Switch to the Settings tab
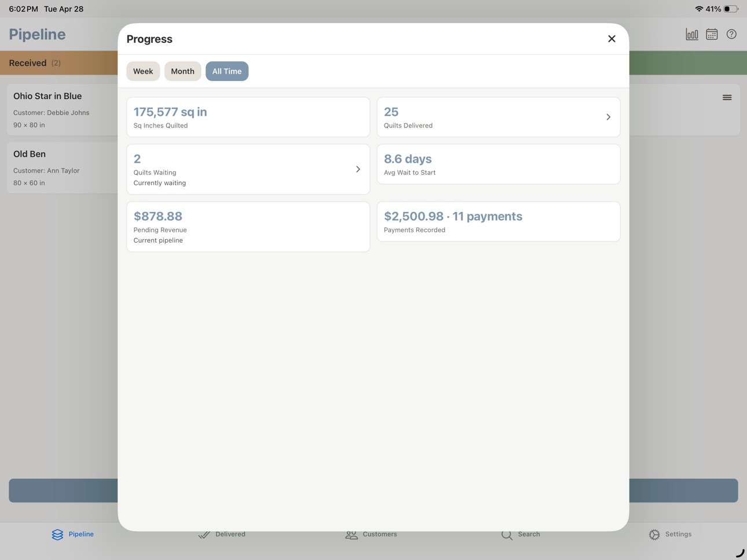The image size is (747, 560). (x=670, y=534)
